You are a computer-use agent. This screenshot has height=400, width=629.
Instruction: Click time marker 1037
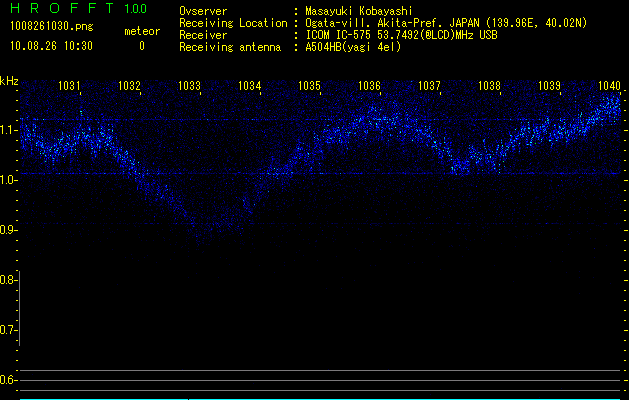point(429,85)
